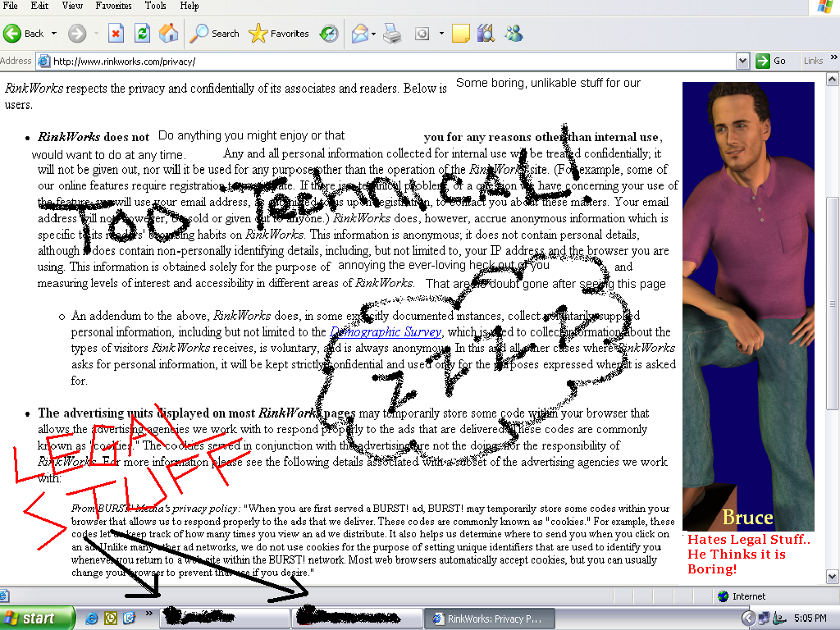Click the Go button
The image size is (840, 630).
click(771, 61)
